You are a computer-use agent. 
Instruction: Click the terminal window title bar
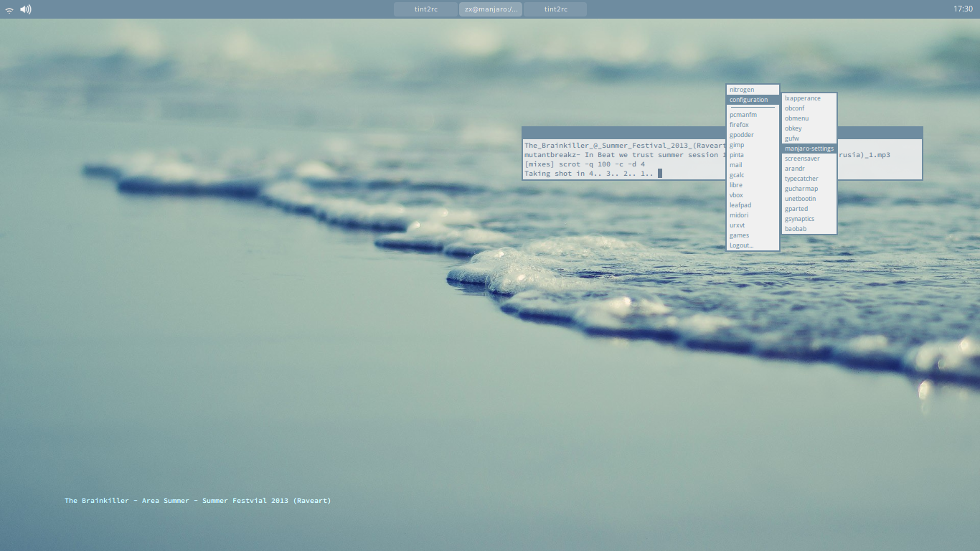pos(623,133)
